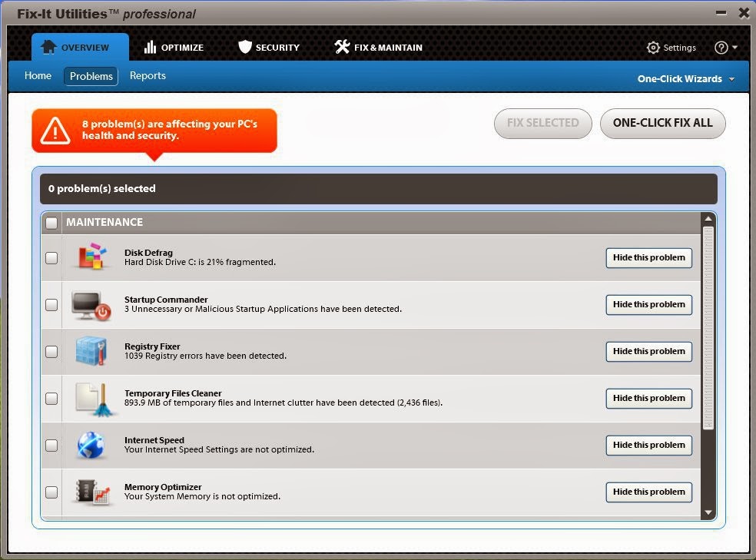Hide the Disk Defrag problem
This screenshot has width=756, height=560.
click(x=649, y=258)
